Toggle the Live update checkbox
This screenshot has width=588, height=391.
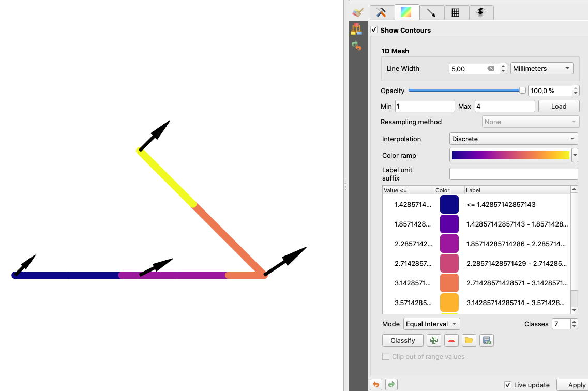click(x=508, y=385)
